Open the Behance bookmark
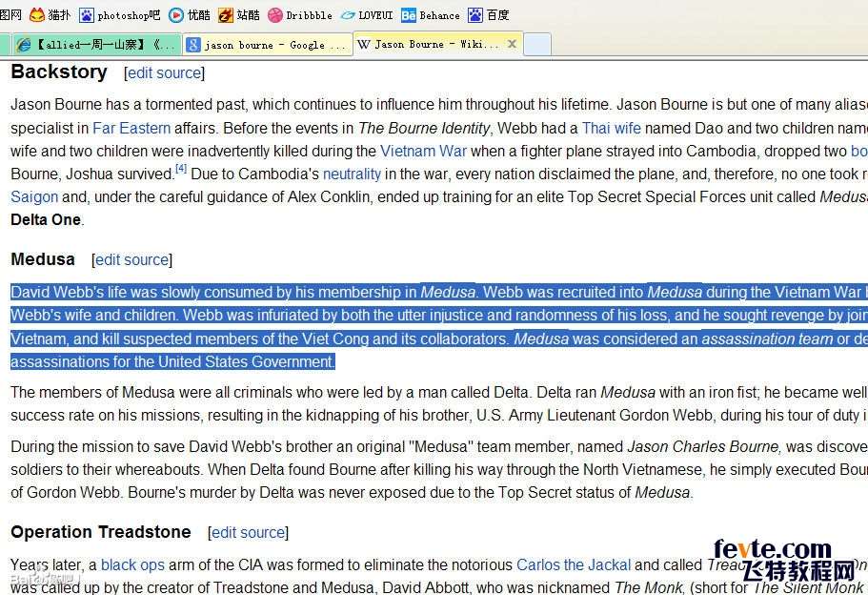 click(x=430, y=15)
